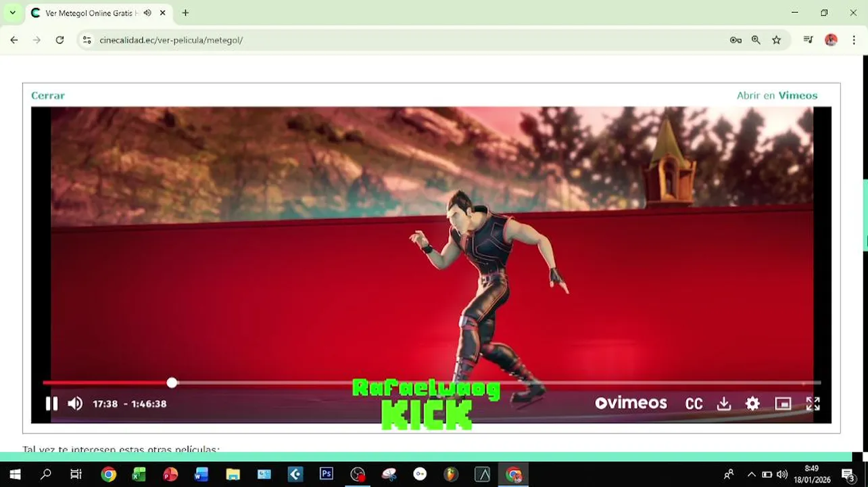Pause the video playback
The width and height of the screenshot is (868, 487).
(51, 404)
